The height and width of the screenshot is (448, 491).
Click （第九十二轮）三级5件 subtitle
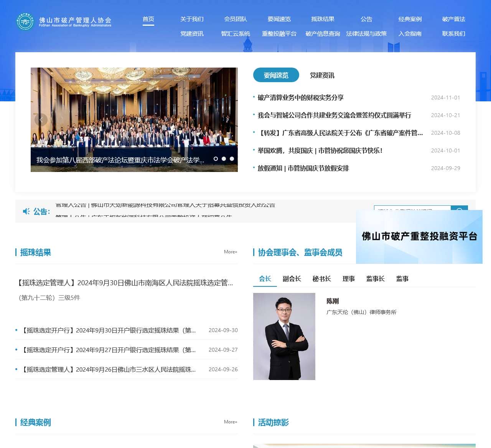coord(48,298)
